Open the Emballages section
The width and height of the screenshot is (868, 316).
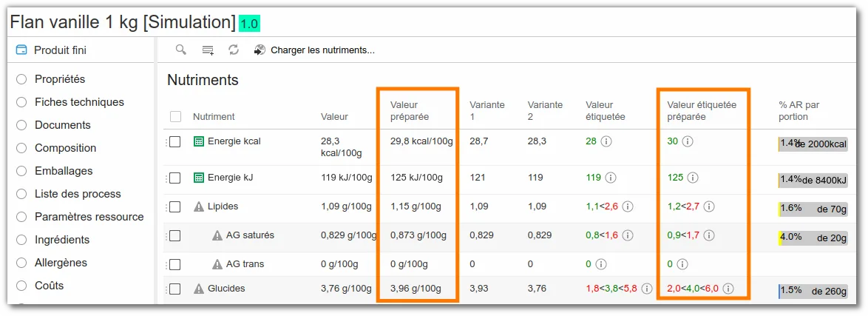(x=64, y=171)
